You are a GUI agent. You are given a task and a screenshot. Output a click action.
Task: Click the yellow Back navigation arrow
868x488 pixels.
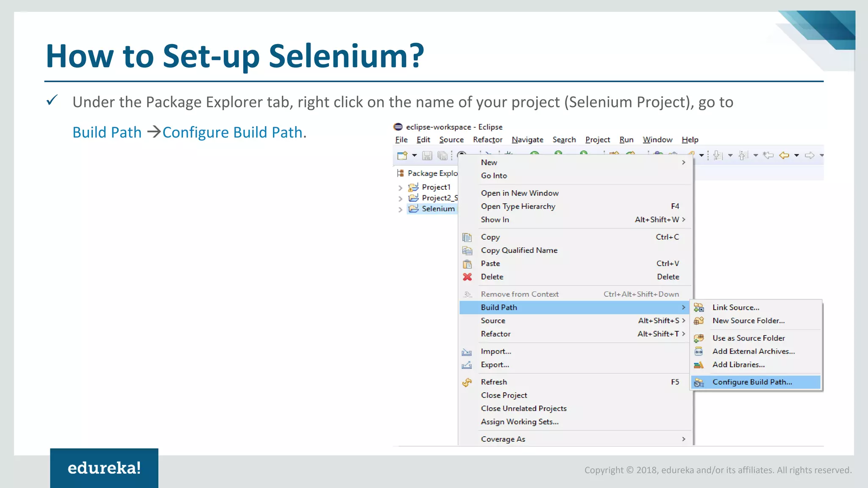click(x=784, y=155)
